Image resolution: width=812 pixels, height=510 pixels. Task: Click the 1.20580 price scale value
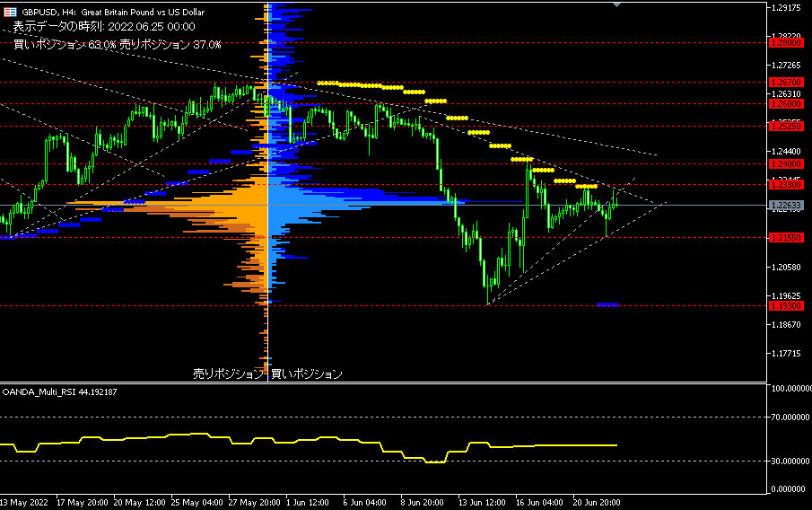coord(786,267)
